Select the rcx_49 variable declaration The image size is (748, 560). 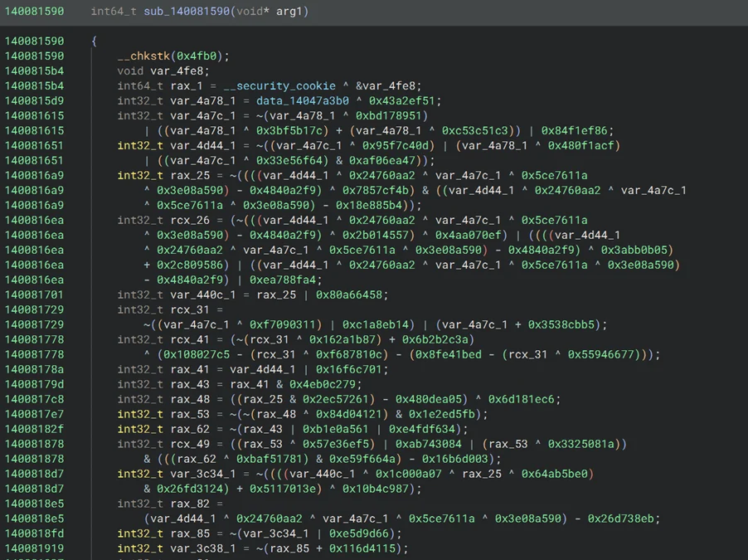[190, 444]
